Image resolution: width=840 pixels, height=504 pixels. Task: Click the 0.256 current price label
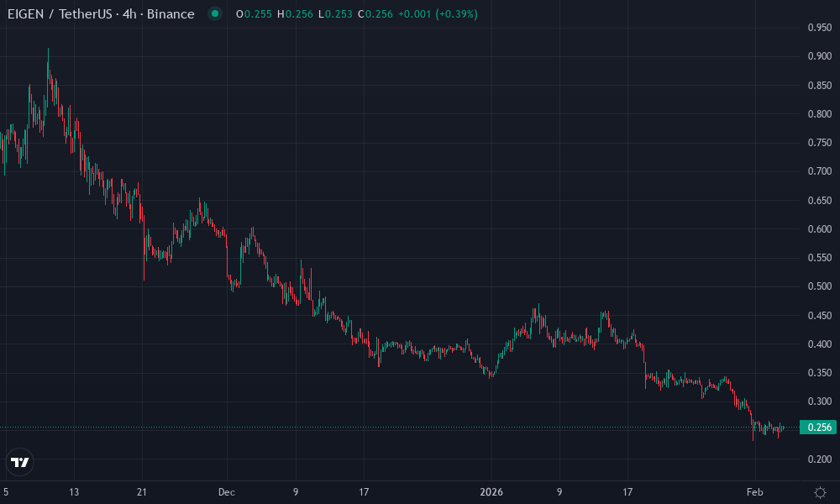pyautogui.click(x=816, y=426)
